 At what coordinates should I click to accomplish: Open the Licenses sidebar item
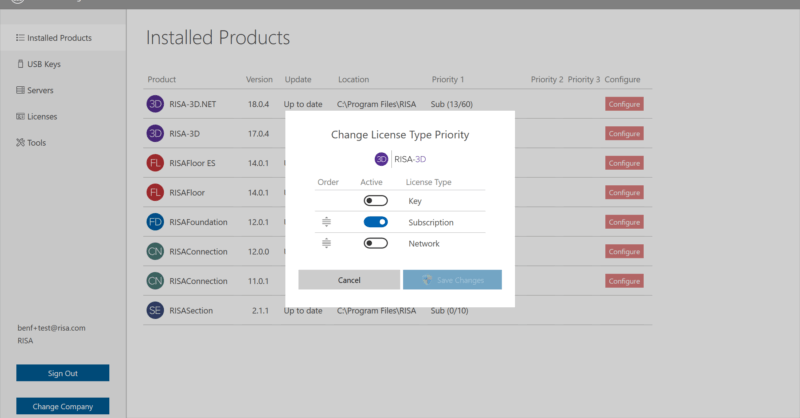[x=42, y=116]
